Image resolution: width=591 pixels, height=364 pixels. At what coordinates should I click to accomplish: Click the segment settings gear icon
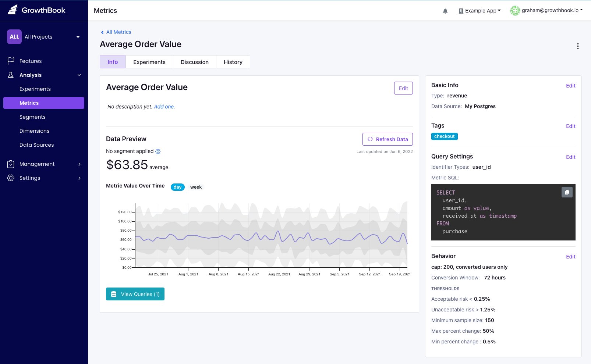(158, 151)
